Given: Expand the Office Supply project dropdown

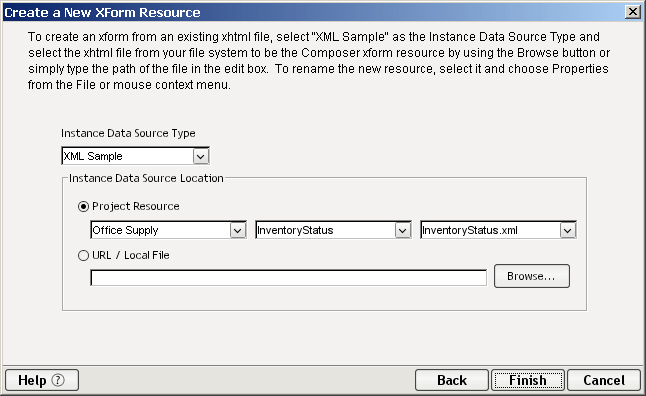Looking at the screenshot, I should coord(237,230).
